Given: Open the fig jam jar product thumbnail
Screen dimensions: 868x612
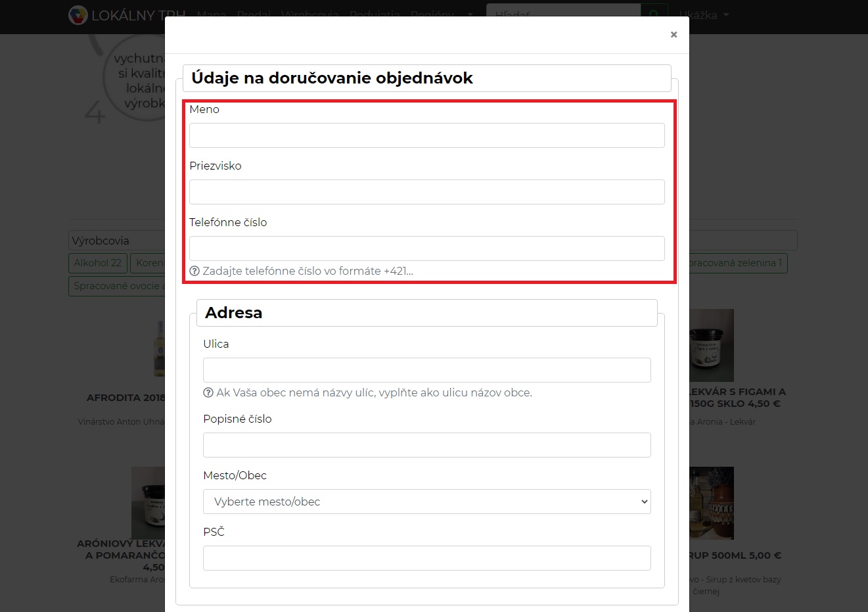Looking at the screenshot, I should (711, 346).
